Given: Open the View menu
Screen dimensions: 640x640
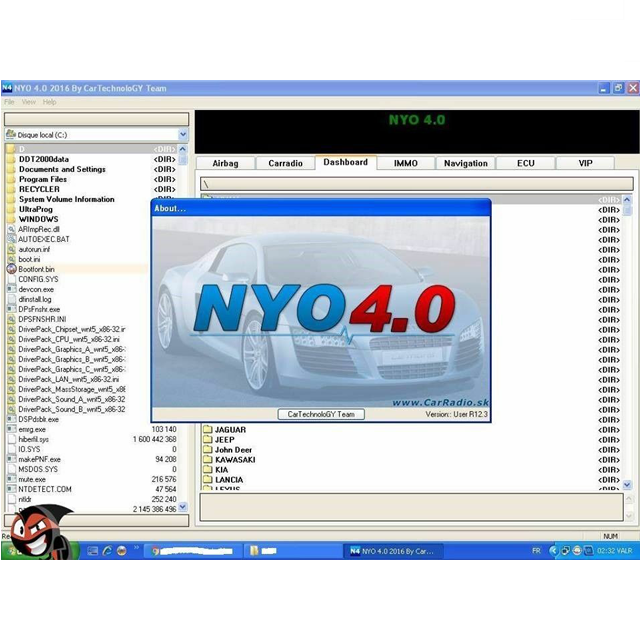Looking at the screenshot, I should (29, 102).
